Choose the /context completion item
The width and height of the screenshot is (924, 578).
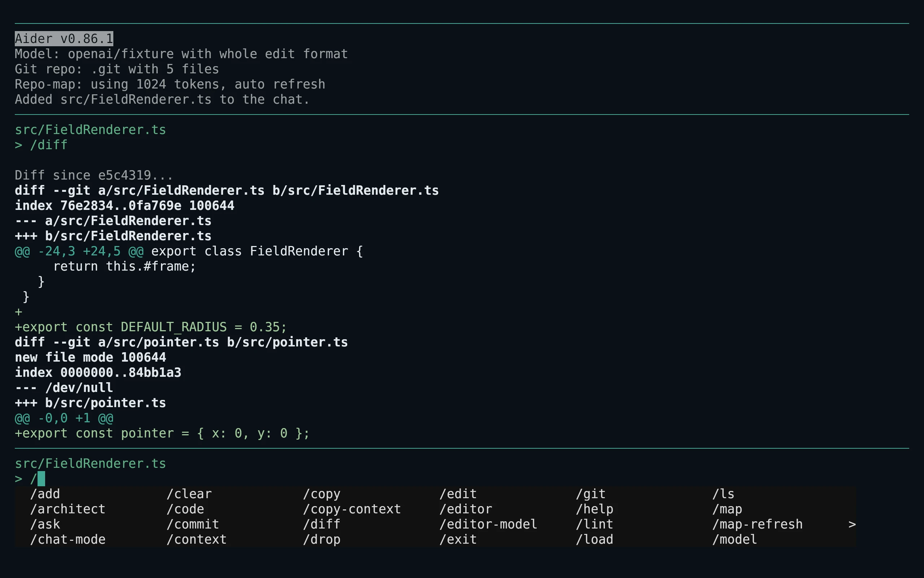[197, 539]
